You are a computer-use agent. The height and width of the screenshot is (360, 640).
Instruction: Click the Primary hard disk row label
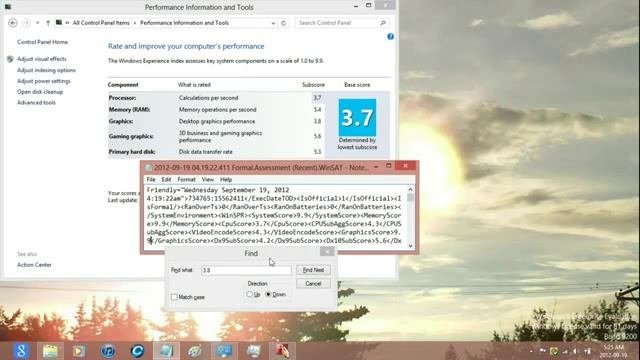[132, 152]
